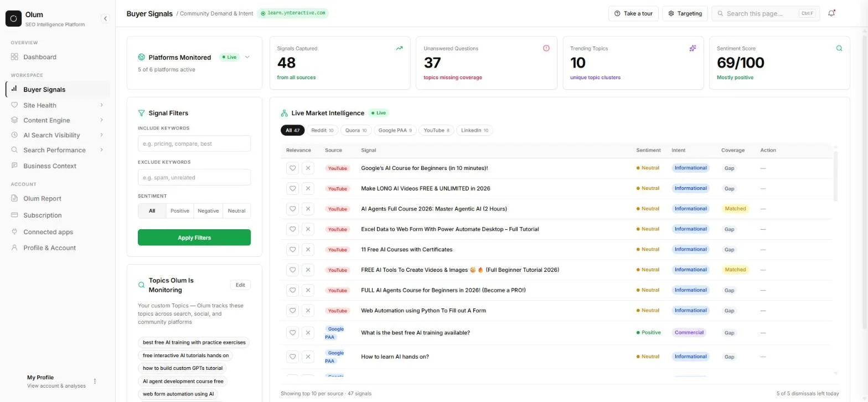Heart the "What is the best free AI training" row
Image resolution: width=868 pixels, height=402 pixels.
[292, 333]
